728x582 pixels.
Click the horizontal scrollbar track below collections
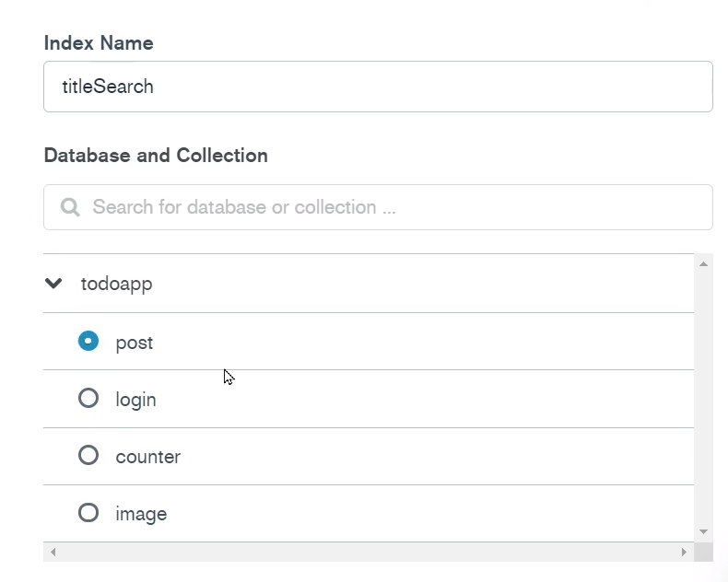(x=369, y=552)
